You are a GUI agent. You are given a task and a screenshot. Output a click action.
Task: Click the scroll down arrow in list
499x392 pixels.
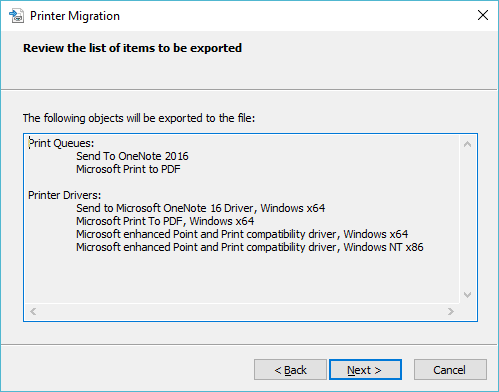[x=467, y=295]
